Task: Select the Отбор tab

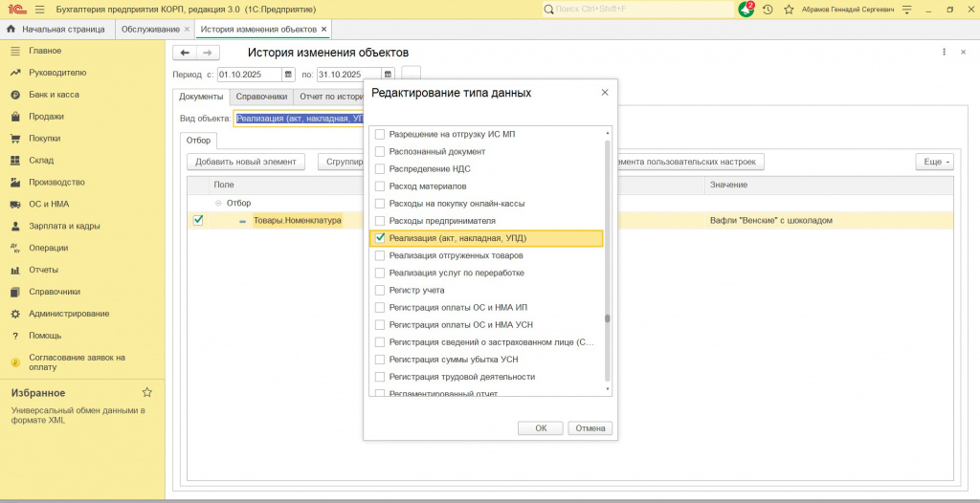Action: [x=198, y=140]
